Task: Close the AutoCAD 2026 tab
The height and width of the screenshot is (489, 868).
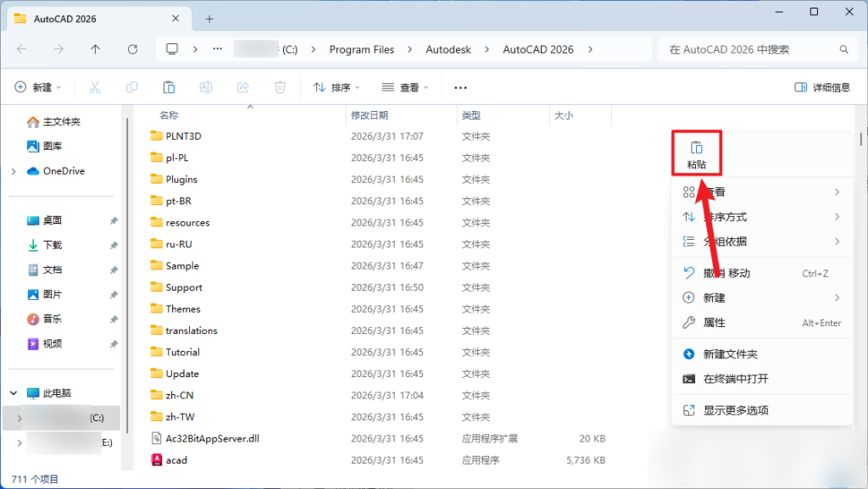Action: [175, 19]
